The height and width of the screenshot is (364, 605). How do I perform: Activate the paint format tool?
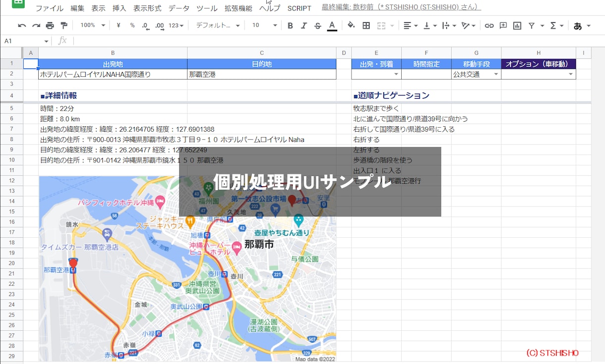click(64, 25)
